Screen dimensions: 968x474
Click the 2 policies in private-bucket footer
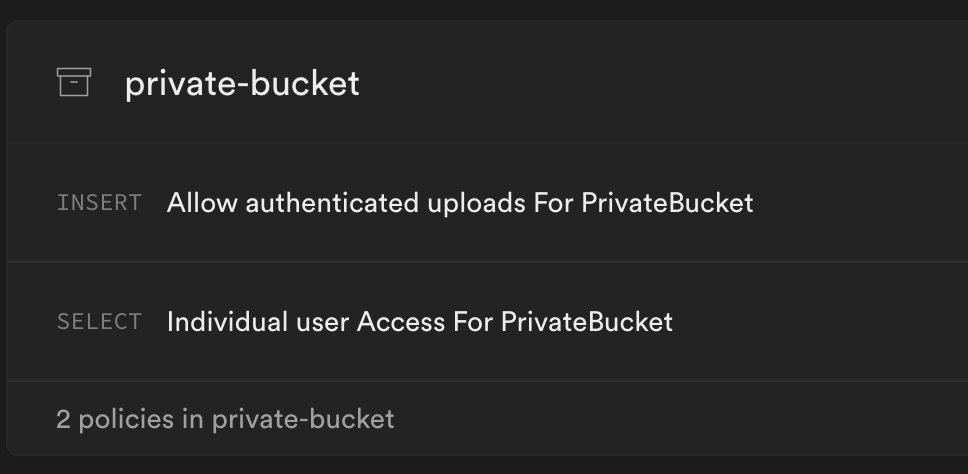coord(225,418)
